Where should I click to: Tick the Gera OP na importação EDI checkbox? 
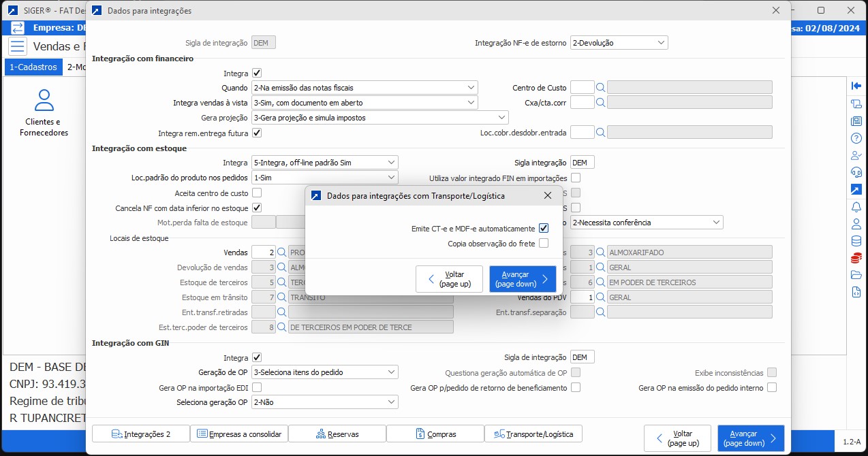tap(257, 387)
